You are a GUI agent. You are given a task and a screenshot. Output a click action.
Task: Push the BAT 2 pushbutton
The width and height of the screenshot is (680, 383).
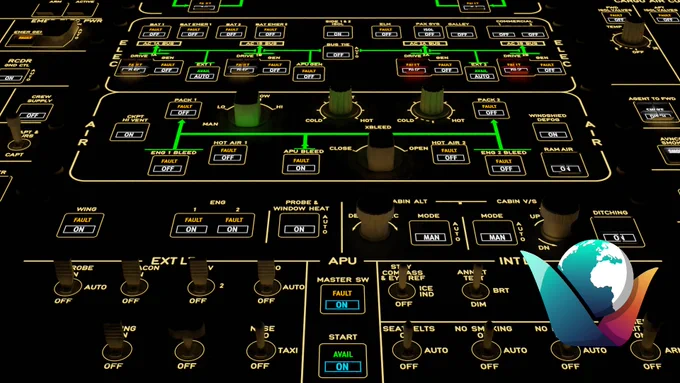pos(231,32)
